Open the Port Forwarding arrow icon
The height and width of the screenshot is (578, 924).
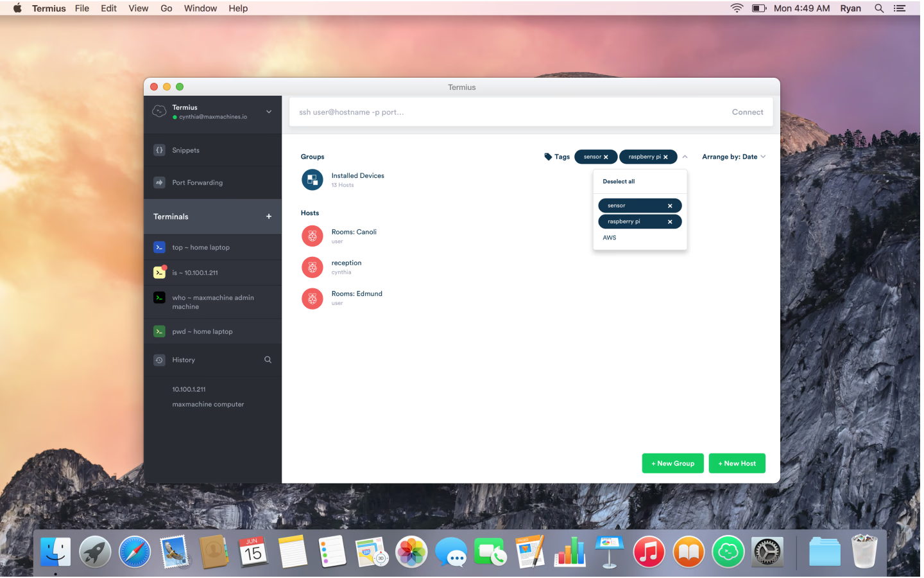[159, 182]
